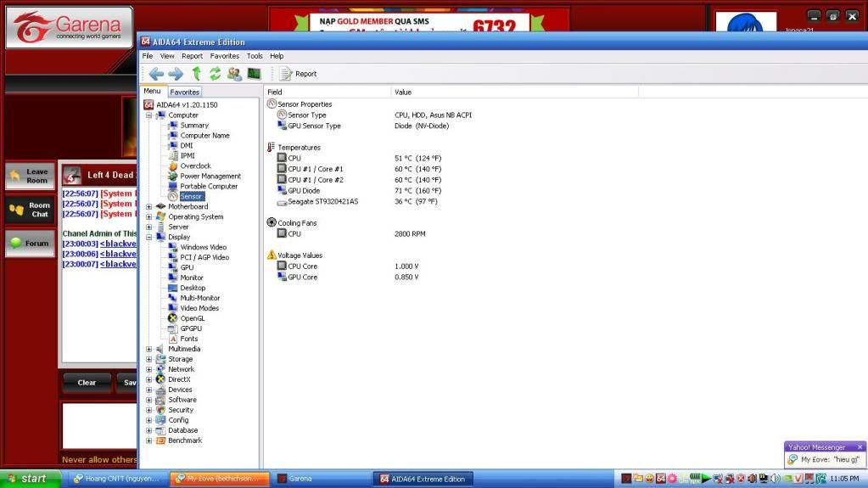Image resolution: width=868 pixels, height=488 pixels.
Task: Click the green Up arrow toolbar icon
Action: (x=196, y=74)
